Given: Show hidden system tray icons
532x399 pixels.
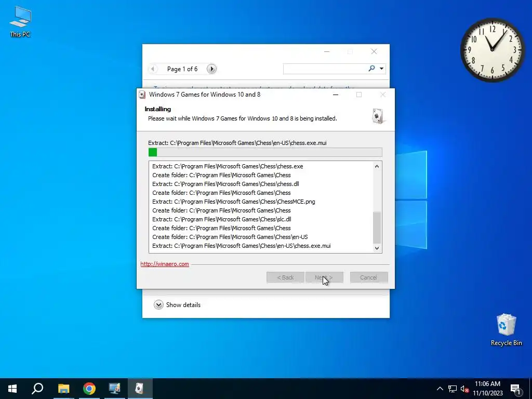Looking at the screenshot, I should [x=440, y=389].
